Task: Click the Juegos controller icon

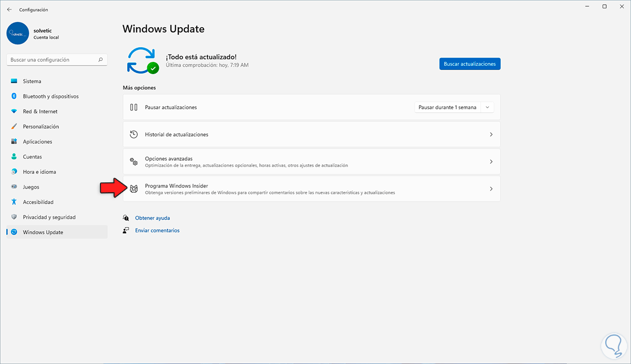Action: click(x=14, y=187)
